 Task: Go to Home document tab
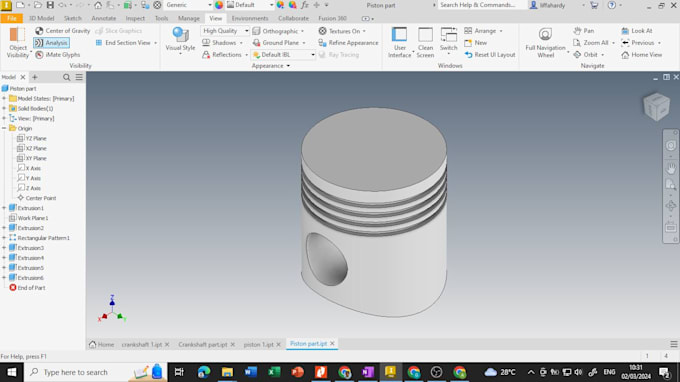pos(101,344)
